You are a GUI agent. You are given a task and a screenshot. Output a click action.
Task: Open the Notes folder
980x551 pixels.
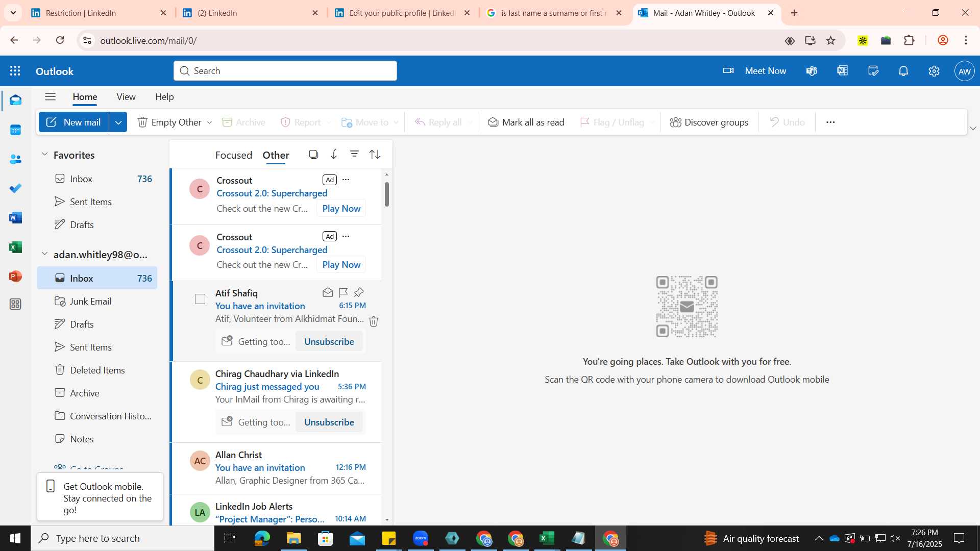click(97, 439)
